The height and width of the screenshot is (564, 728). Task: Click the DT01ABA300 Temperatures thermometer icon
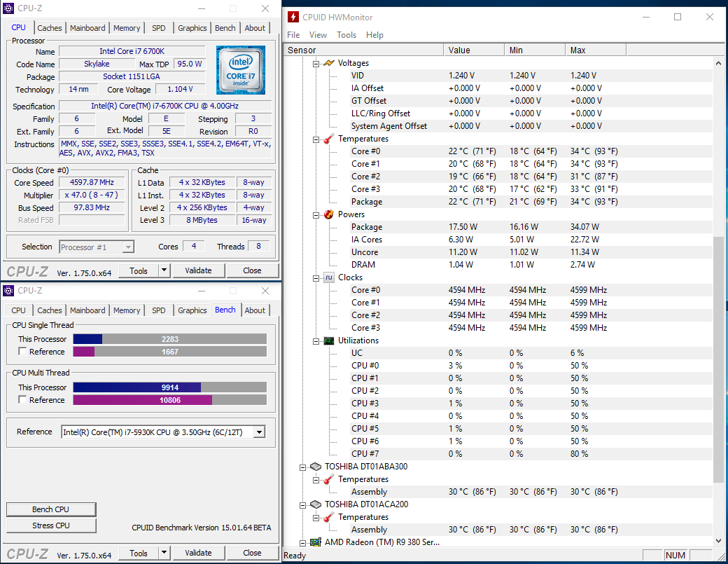[x=329, y=479]
